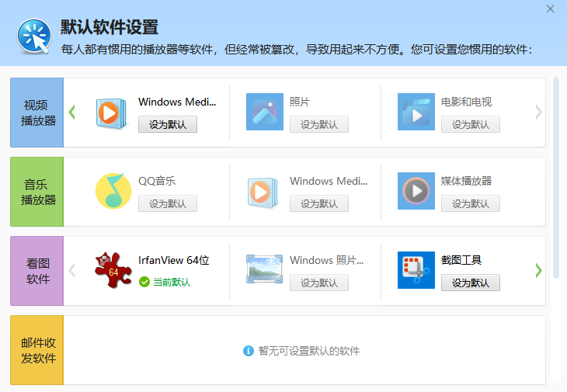Click the 暂无可设置默认的软件 message
Image resolution: width=567 pixels, height=392 pixels.
tap(309, 351)
